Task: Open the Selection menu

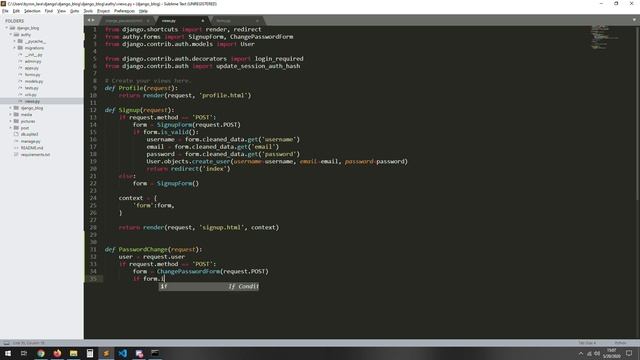Action: [x=32, y=11]
